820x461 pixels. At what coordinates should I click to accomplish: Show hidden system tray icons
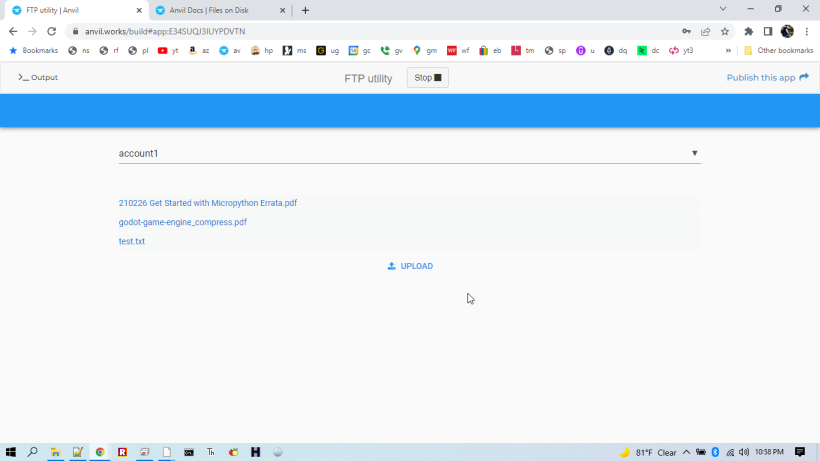pyautogui.click(x=686, y=452)
